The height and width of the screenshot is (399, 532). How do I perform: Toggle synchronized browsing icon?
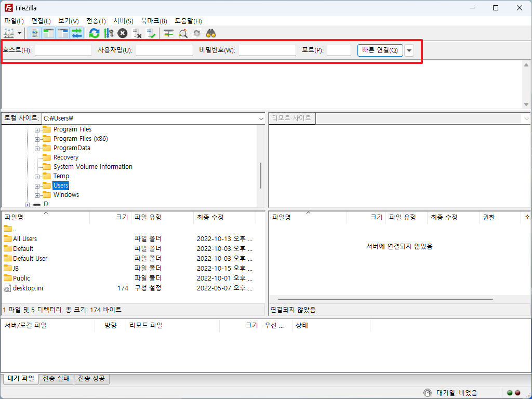pos(197,33)
